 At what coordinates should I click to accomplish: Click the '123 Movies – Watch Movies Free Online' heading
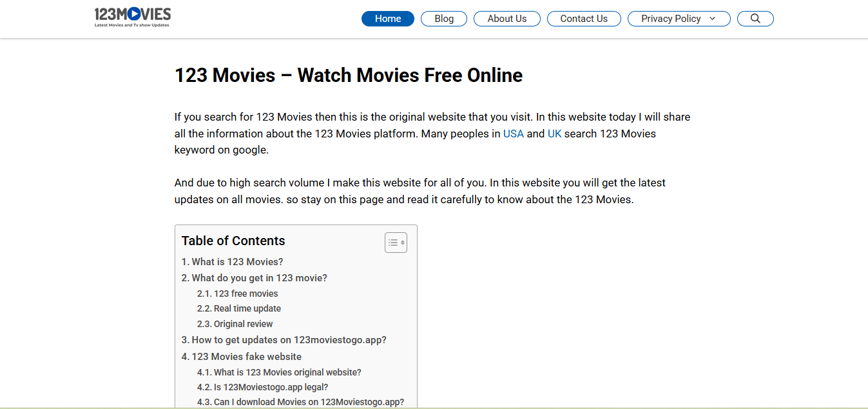[x=349, y=75]
